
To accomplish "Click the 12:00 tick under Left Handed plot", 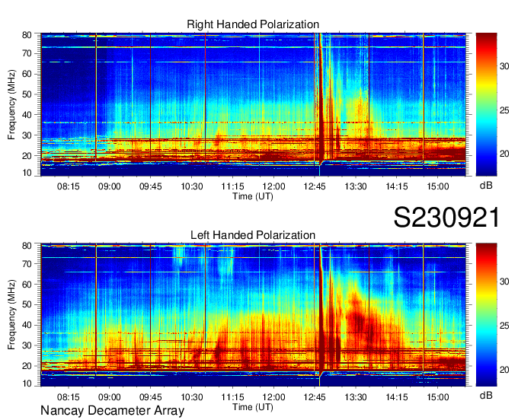I will [273, 397].
